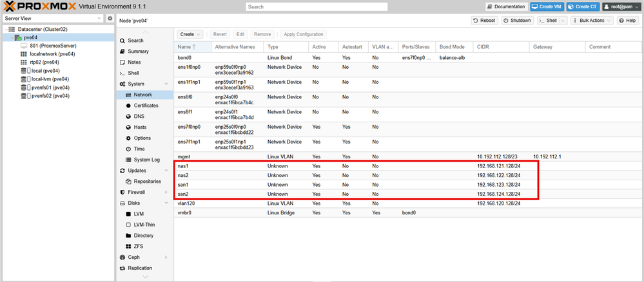
Task: Open the DNS settings page
Action: pyautogui.click(x=139, y=117)
